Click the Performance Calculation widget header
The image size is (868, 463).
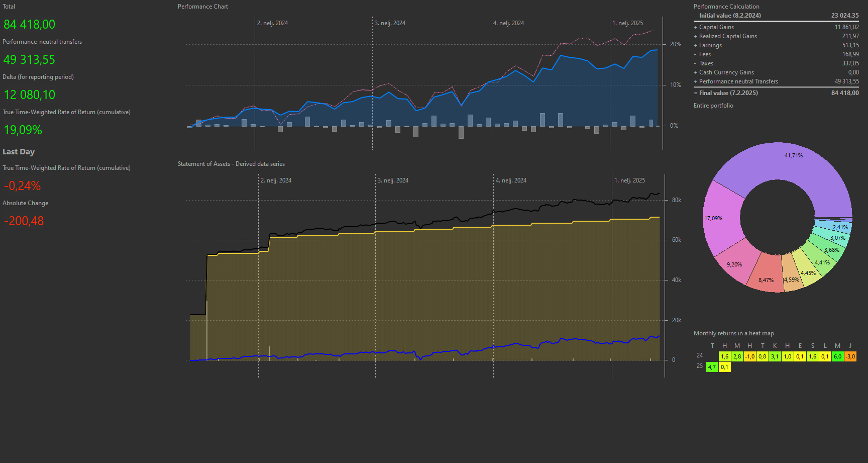point(726,6)
